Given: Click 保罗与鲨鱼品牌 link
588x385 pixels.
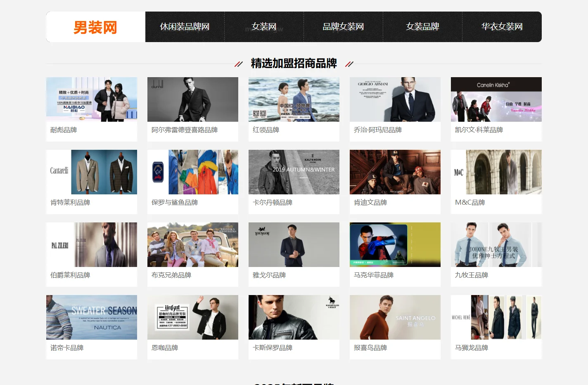Looking at the screenshot, I should (175, 203).
